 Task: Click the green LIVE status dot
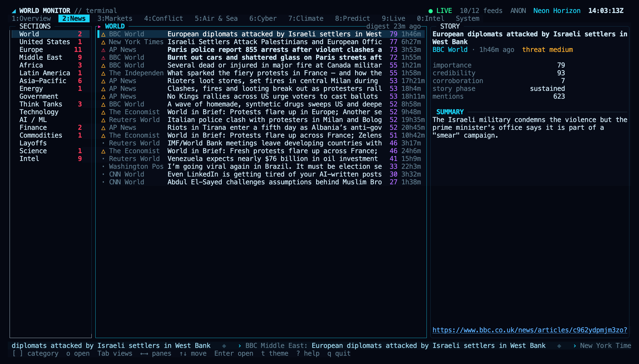click(430, 11)
